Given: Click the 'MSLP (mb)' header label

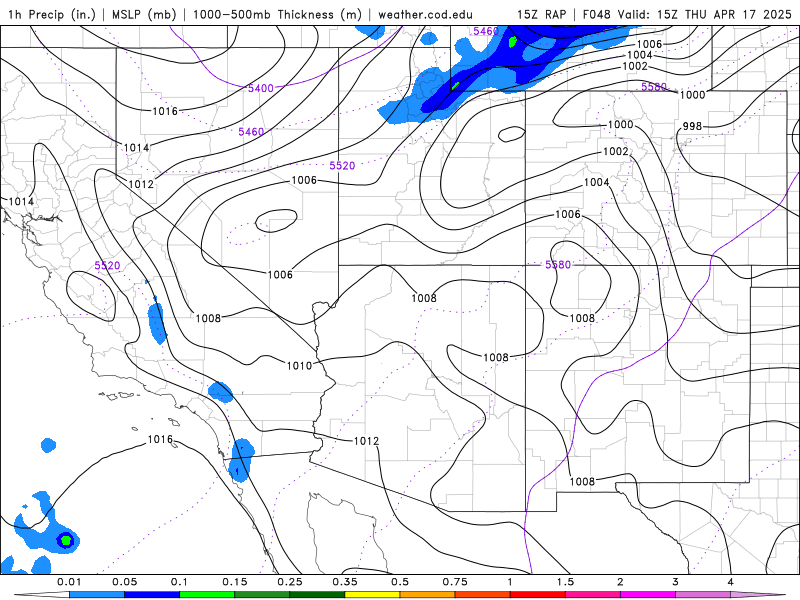Looking at the screenshot, I should 144,14.
